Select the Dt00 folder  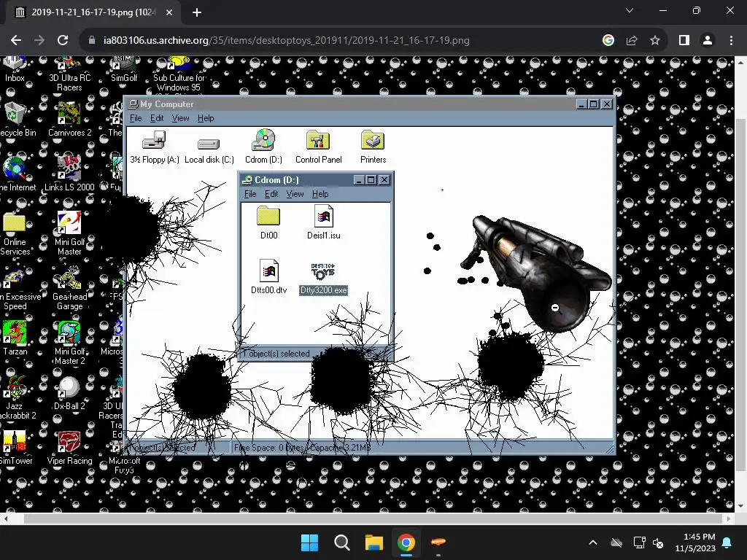pyautogui.click(x=268, y=222)
